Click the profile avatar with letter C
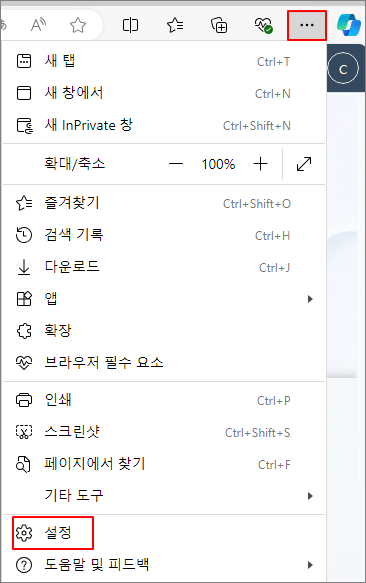The image size is (366, 583). (343, 69)
